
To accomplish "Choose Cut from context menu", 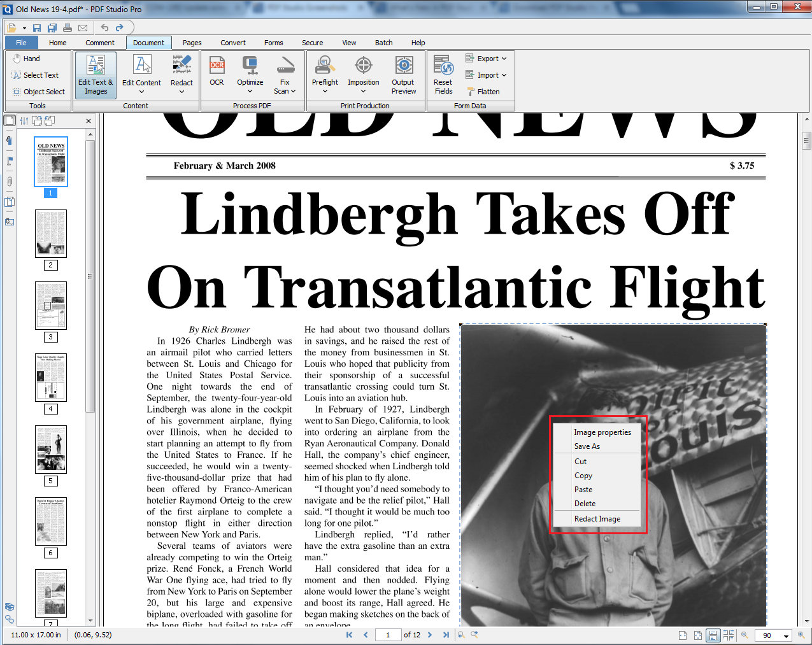I will tap(597, 462).
